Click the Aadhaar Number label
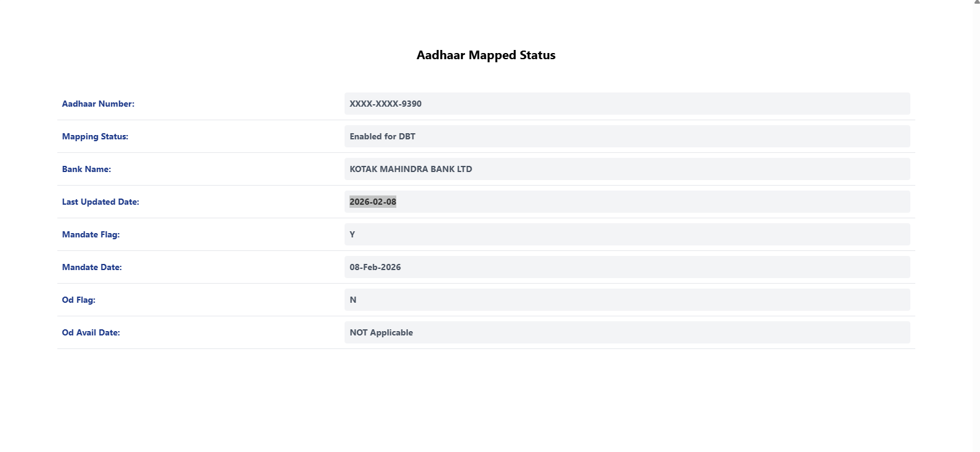 coord(98,104)
